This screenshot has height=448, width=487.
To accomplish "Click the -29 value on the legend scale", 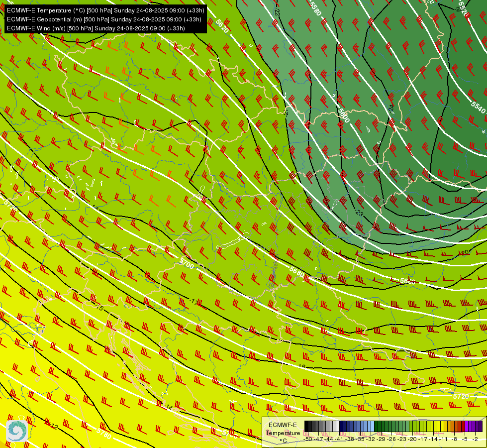I will tap(381, 439).
